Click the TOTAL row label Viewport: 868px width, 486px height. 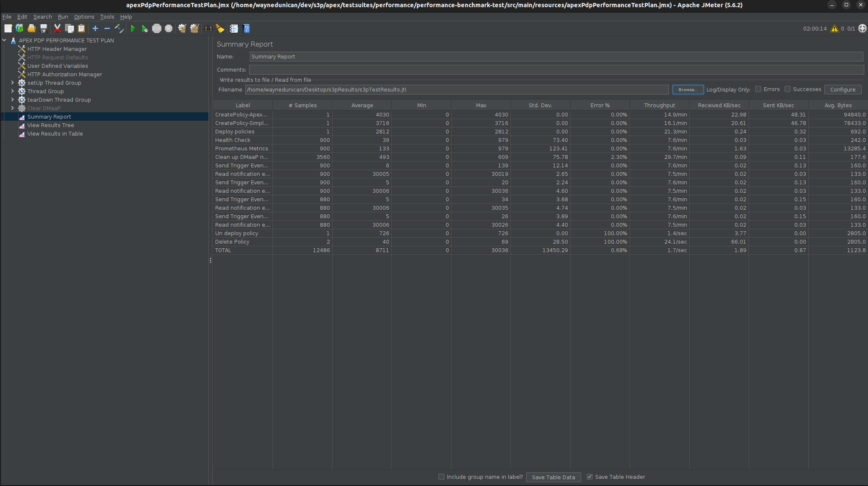(223, 250)
